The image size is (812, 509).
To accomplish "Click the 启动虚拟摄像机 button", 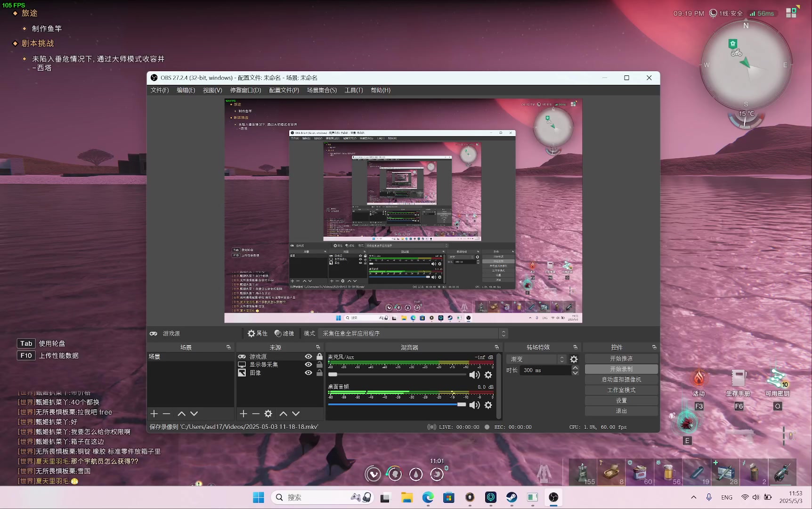I will pos(621,379).
